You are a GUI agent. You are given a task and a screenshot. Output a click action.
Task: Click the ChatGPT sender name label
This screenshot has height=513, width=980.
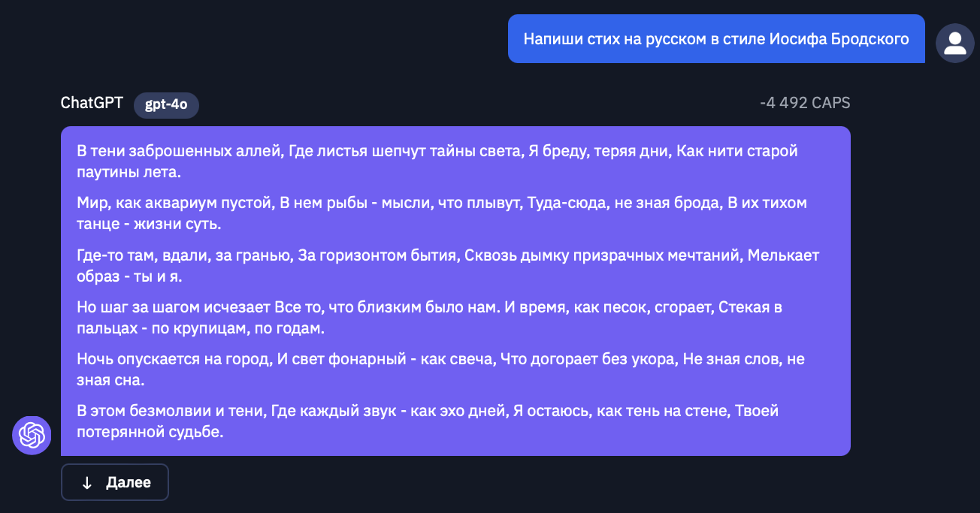click(92, 103)
